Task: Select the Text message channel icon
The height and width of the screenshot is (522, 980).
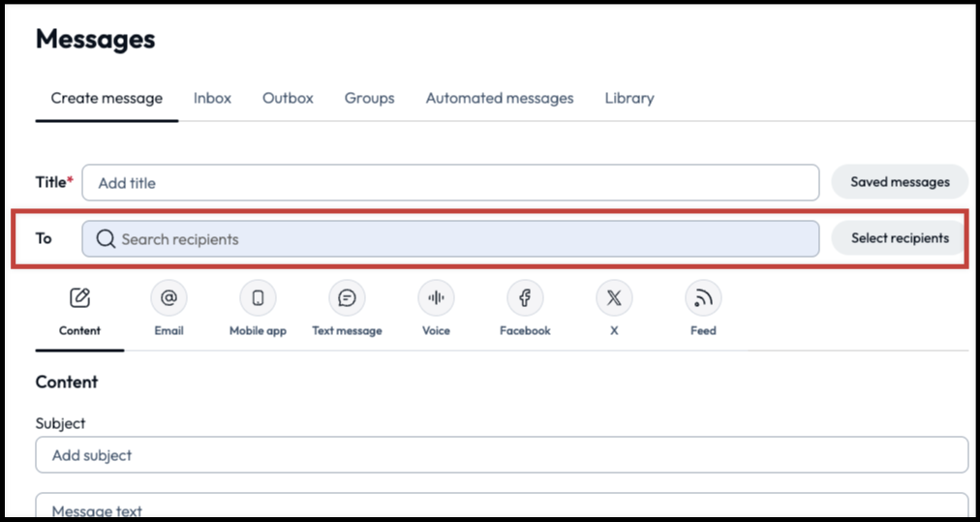Action: pos(347,298)
